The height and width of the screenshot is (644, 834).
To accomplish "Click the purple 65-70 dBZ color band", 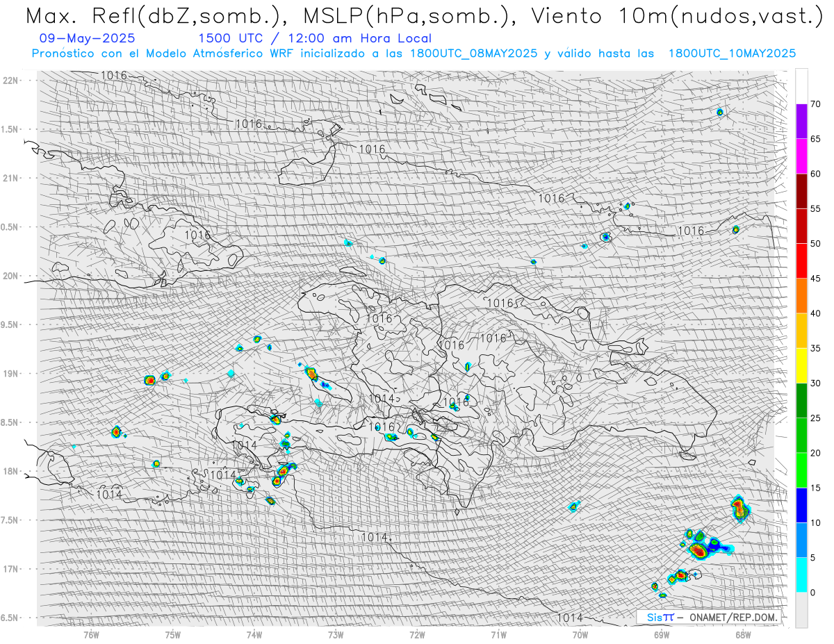I will tap(801, 122).
